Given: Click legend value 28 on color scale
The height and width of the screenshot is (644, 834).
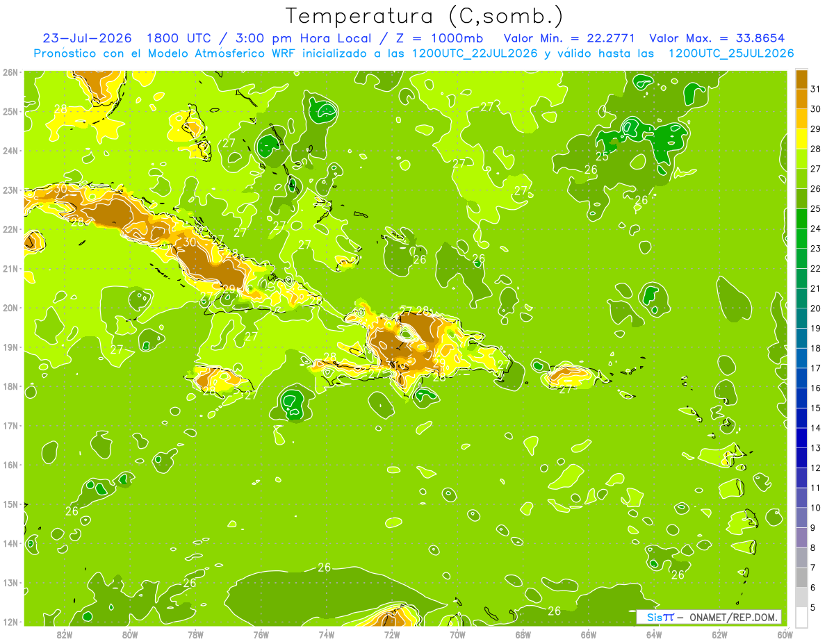Looking at the screenshot, I should click(817, 149).
